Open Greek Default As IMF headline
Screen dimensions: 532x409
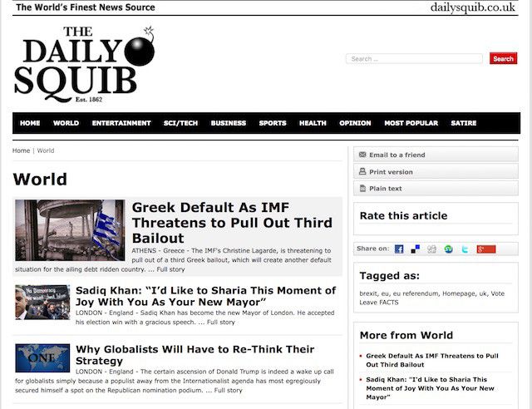point(232,223)
